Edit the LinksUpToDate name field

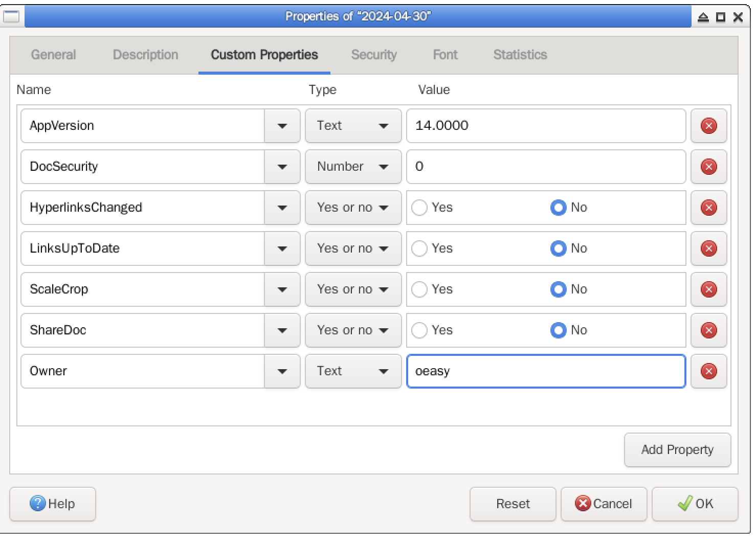click(x=143, y=248)
